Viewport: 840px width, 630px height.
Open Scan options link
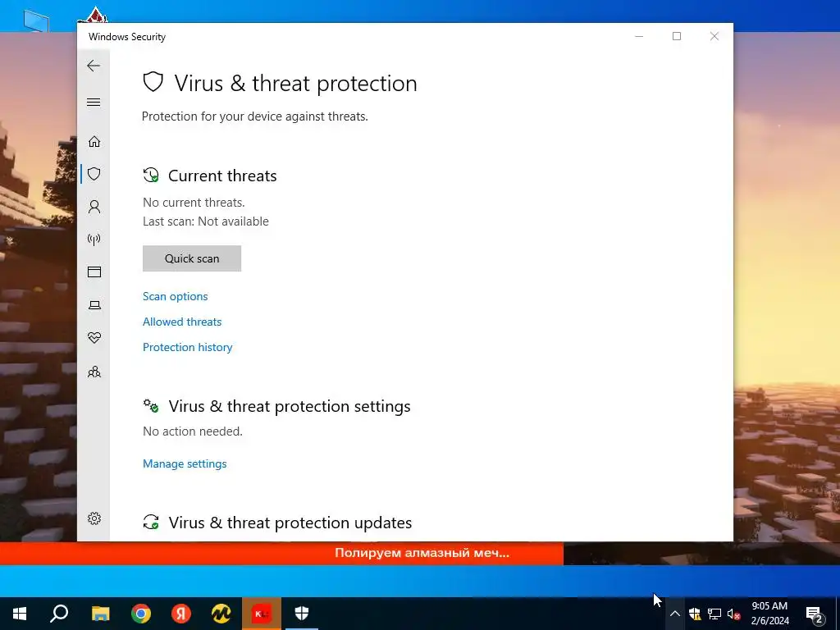coord(176,296)
